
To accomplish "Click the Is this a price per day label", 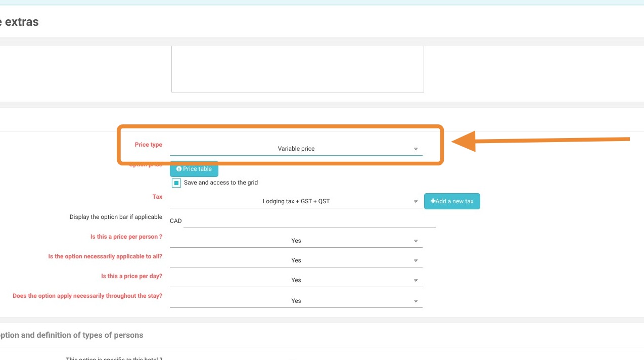I will 131,276.
